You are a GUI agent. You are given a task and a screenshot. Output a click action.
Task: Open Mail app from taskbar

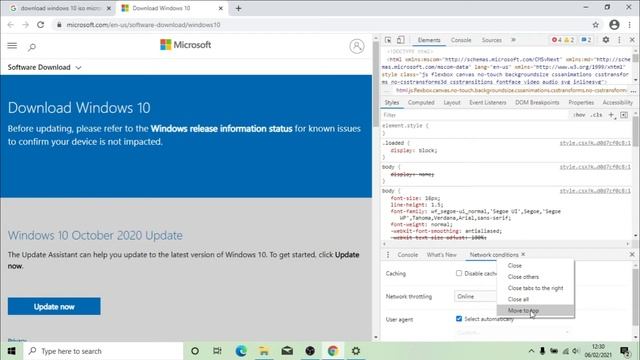click(x=287, y=351)
